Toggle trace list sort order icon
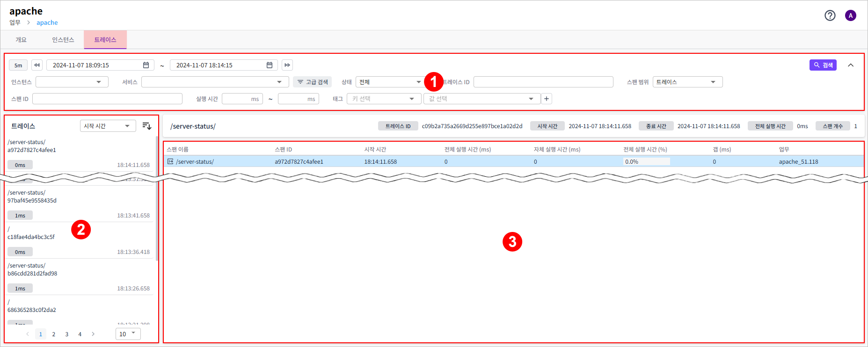This screenshot has width=868, height=347. pyautogui.click(x=146, y=126)
